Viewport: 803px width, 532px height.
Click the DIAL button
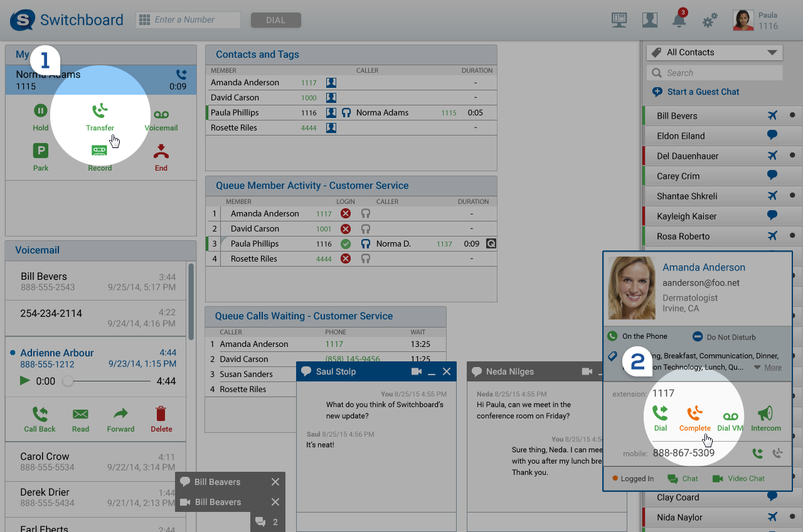[276, 20]
